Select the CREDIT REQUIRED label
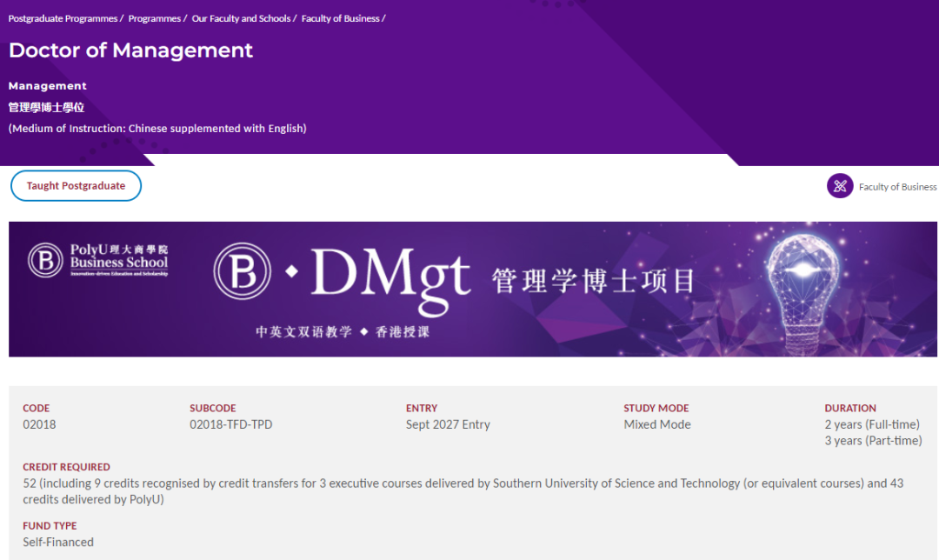Viewport: 939px width, 560px height. pyautogui.click(x=66, y=467)
